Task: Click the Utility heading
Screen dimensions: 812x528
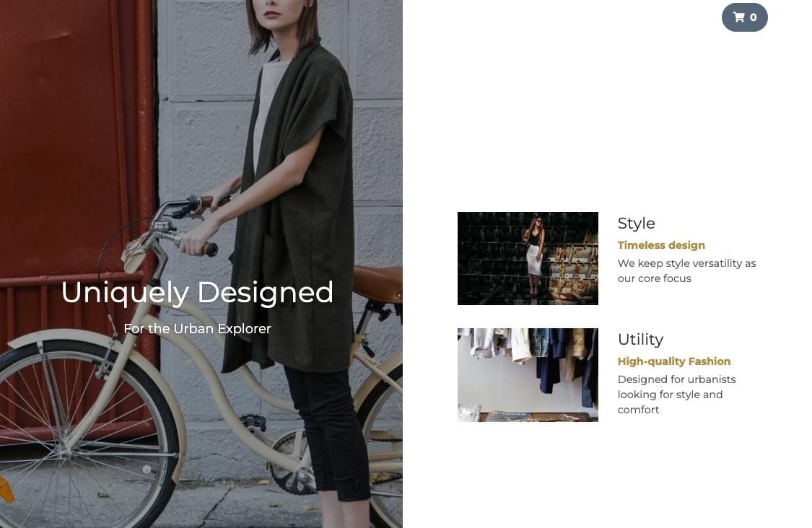Action: [x=640, y=339]
